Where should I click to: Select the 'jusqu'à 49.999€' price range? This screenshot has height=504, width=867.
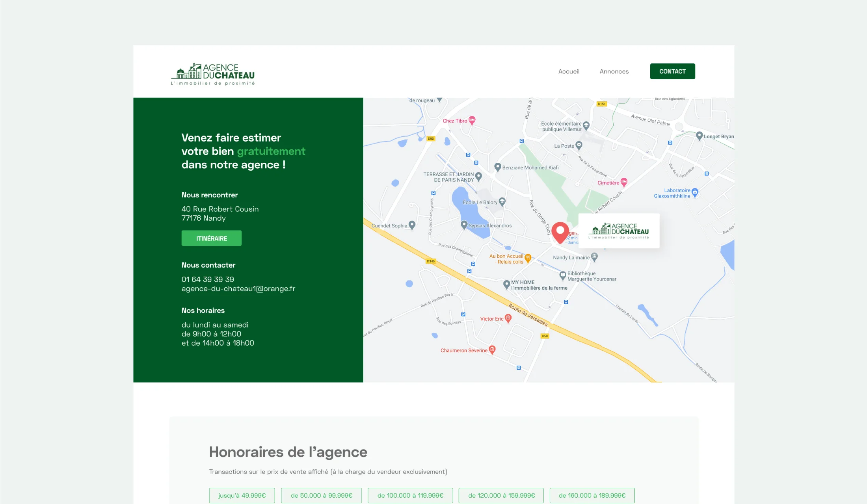click(242, 495)
